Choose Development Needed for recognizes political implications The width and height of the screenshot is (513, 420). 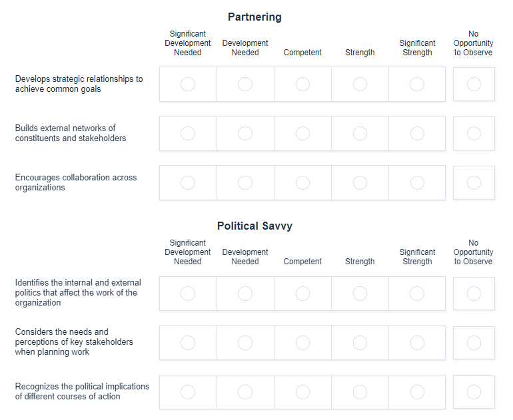pos(245,391)
